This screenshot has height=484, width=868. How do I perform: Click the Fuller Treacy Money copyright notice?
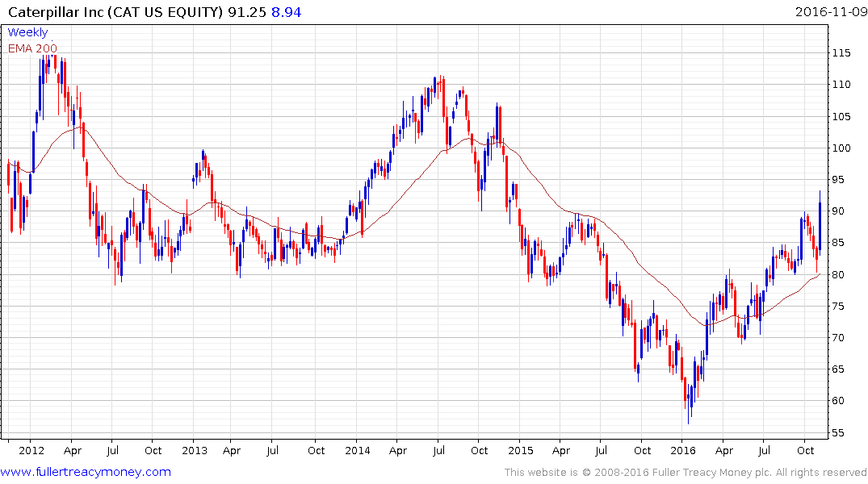(x=686, y=473)
